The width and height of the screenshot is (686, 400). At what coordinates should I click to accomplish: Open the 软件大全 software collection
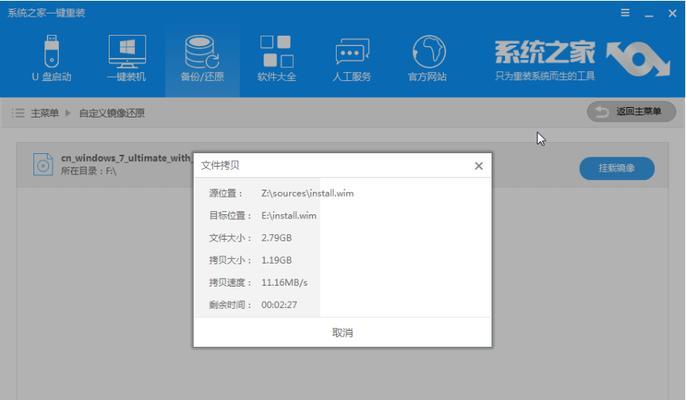click(x=276, y=58)
